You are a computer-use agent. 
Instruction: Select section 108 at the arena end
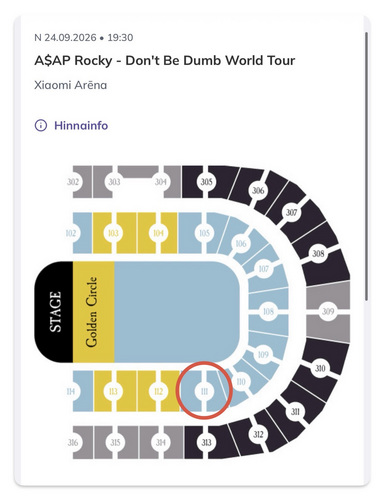pyautogui.click(x=269, y=312)
